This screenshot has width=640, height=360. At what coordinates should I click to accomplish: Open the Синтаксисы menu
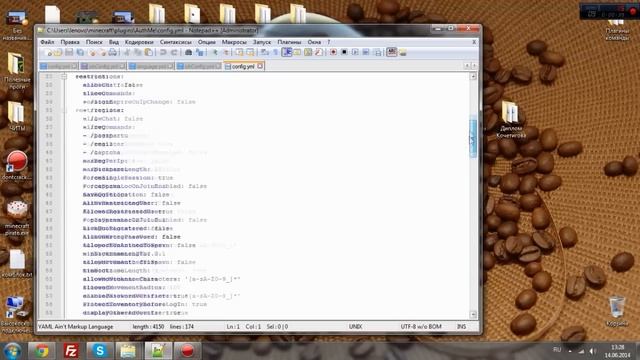click(x=176, y=42)
